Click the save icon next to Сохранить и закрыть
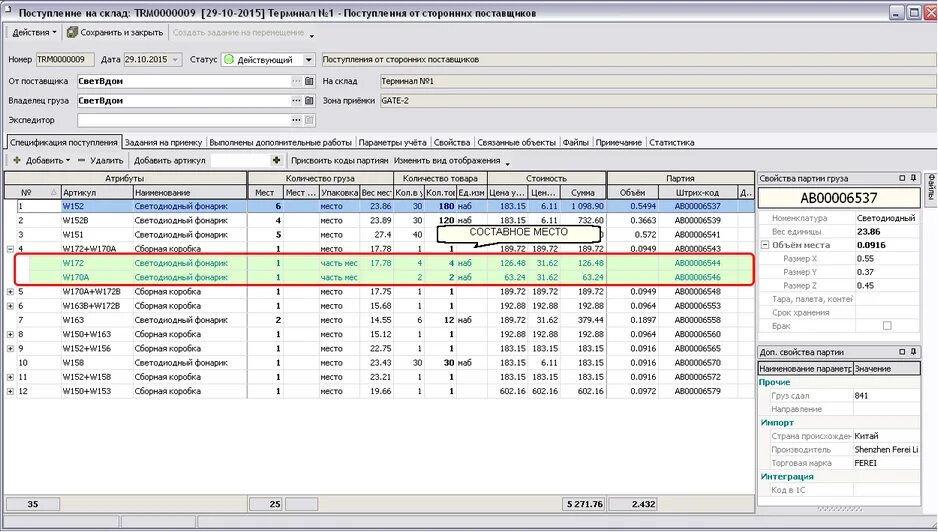938x532 pixels. (x=72, y=32)
